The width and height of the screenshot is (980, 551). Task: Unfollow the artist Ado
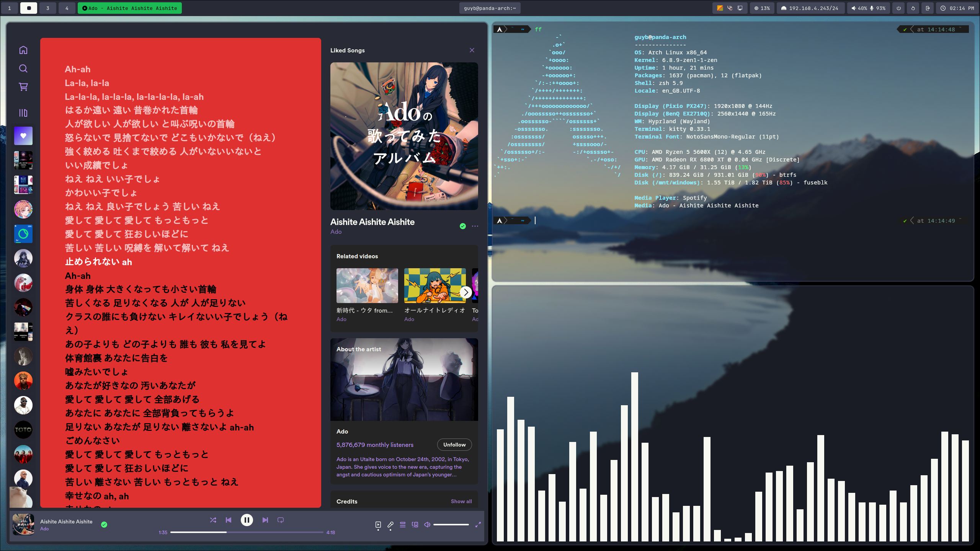(454, 445)
